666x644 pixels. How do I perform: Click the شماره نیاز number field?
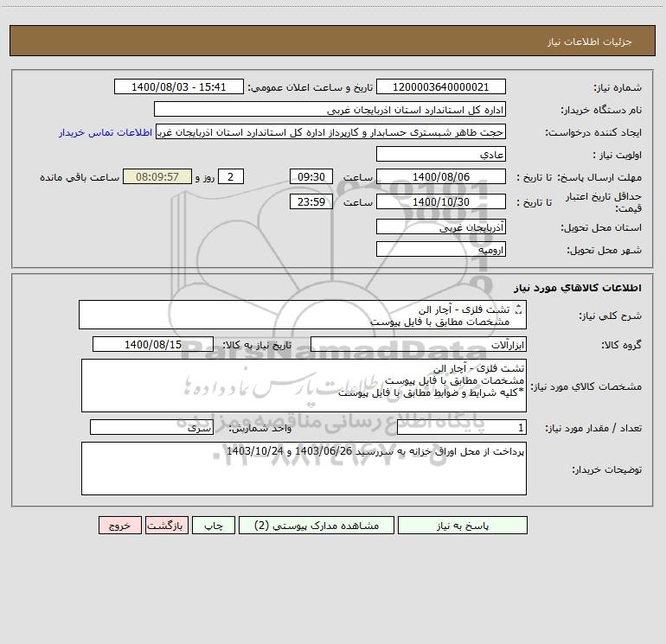(x=441, y=86)
